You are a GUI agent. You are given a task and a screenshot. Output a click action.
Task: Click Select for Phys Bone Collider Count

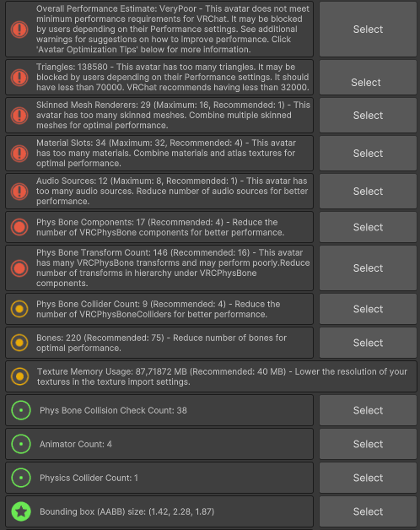coord(368,309)
